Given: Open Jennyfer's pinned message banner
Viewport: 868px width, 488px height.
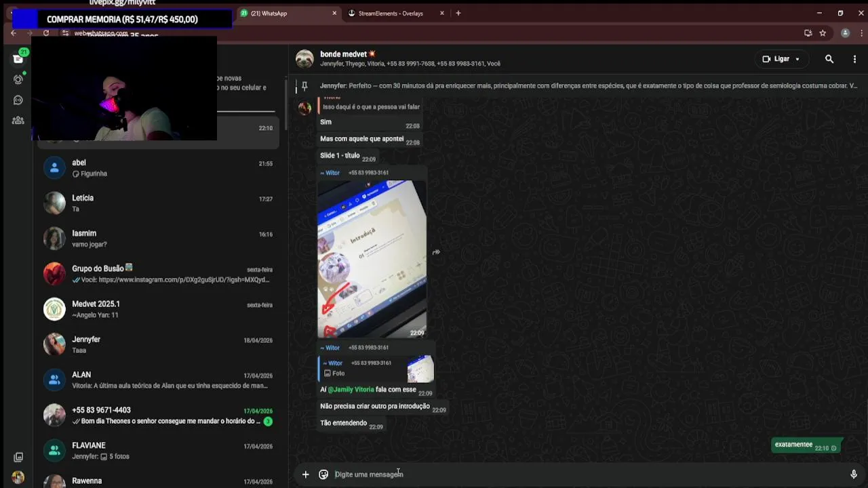Looking at the screenshot, I should point(588,86).
